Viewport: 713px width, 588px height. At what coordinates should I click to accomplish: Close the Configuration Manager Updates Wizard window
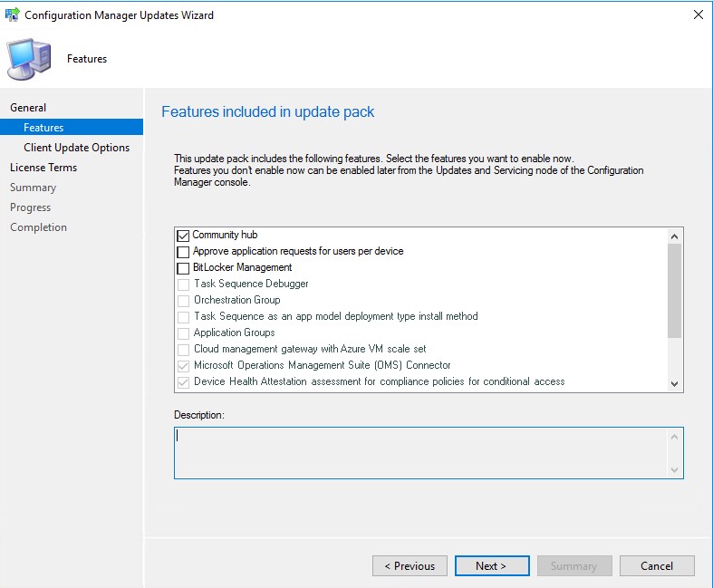(x=698, y=14)
